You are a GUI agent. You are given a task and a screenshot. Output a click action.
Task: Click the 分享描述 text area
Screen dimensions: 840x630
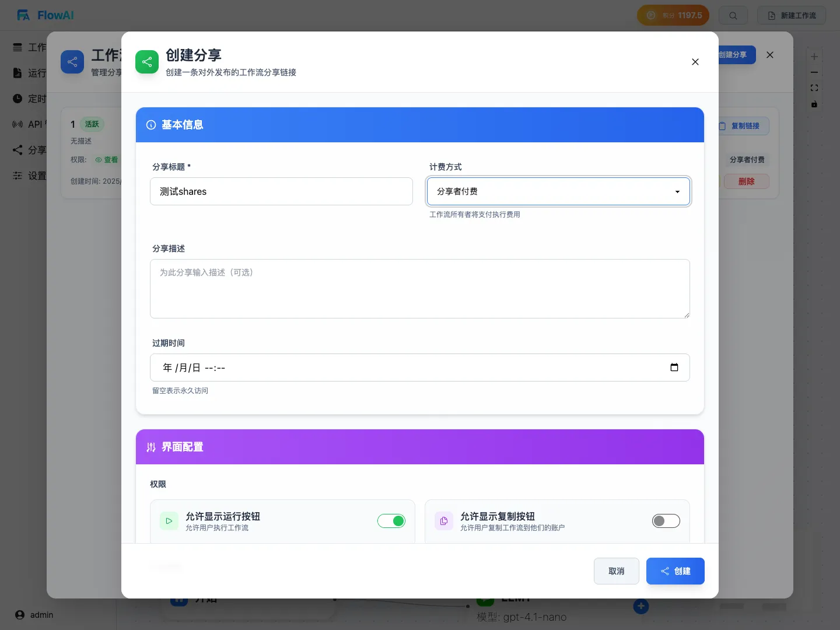pyautogui.click(x=419, y=289)
